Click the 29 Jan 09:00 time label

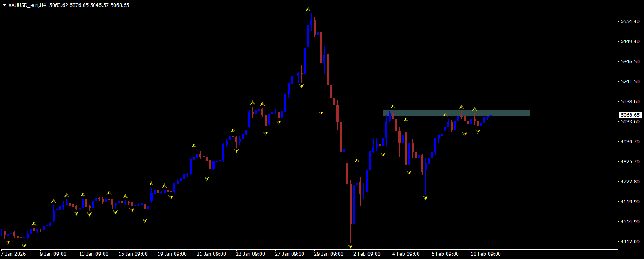click(328, 254)
